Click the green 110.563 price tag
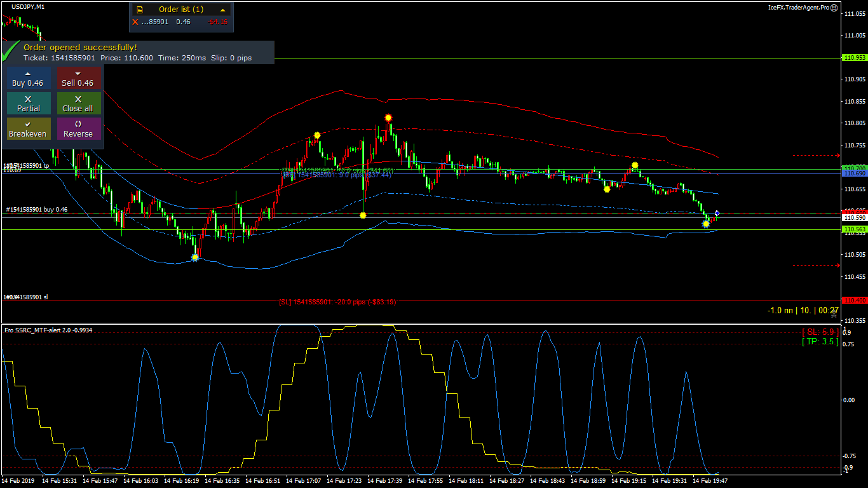The image size is (868, 488). pyautogui.click(x=854, y=229)
